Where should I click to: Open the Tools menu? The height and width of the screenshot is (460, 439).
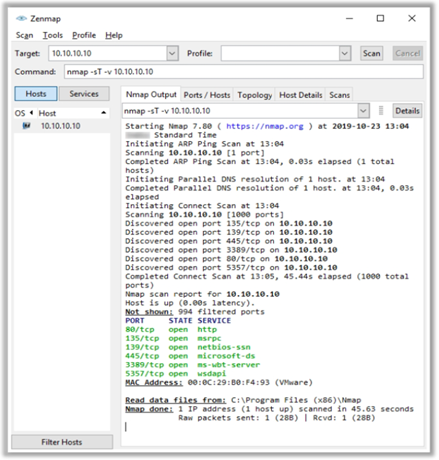coord(53,35)
